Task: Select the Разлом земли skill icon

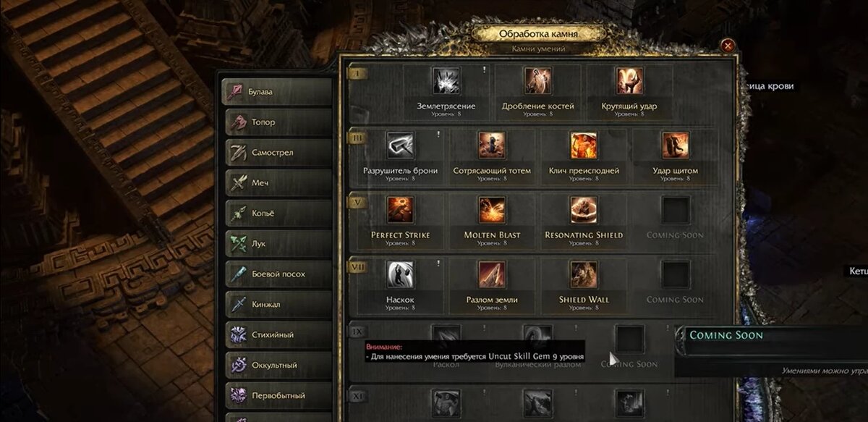Action: pyautogui.click(x=492, y=274)
